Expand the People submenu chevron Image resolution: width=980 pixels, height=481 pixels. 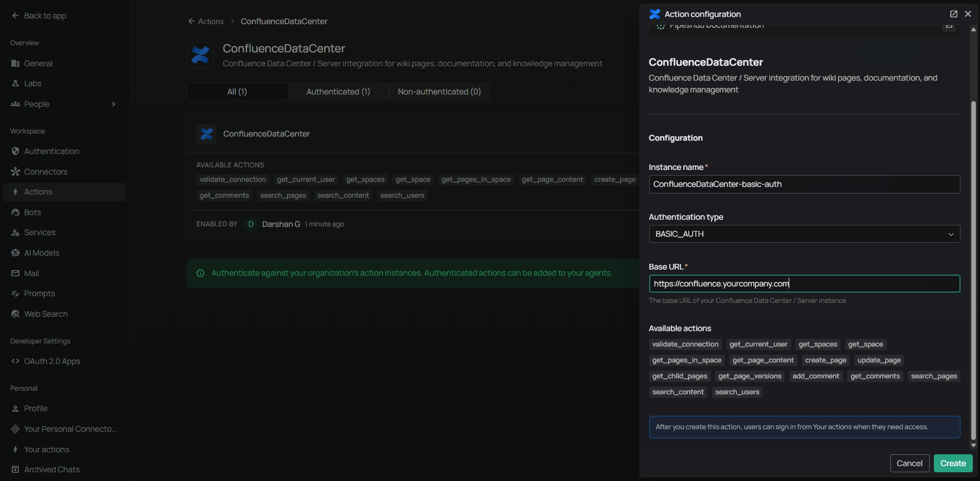(x=113, y=104)
